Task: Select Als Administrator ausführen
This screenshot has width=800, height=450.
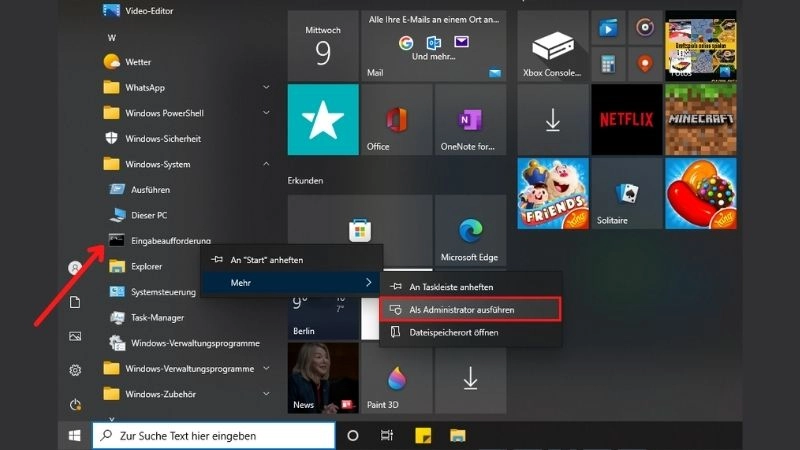Action: click(470, 310)
